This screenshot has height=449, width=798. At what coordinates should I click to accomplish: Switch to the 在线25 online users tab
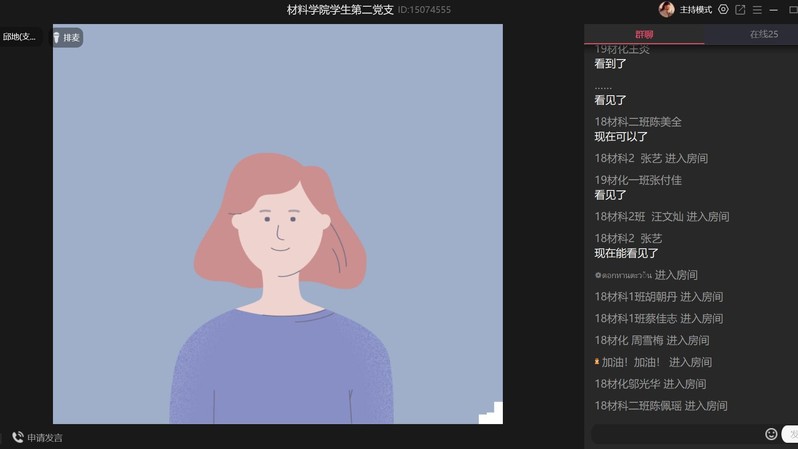point(763,34)
